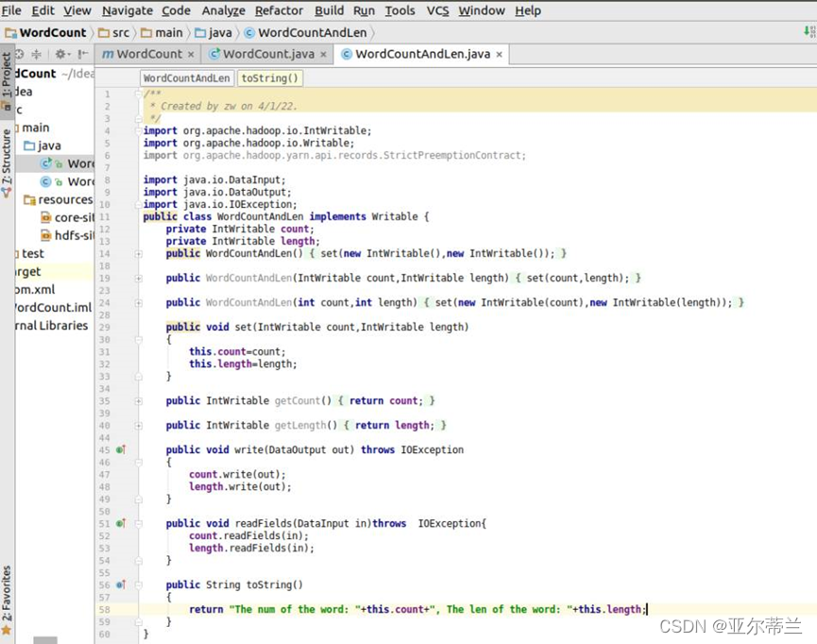Screen dimensions: 817x644
Task: Open the Help menu
Action: (528, 10)
